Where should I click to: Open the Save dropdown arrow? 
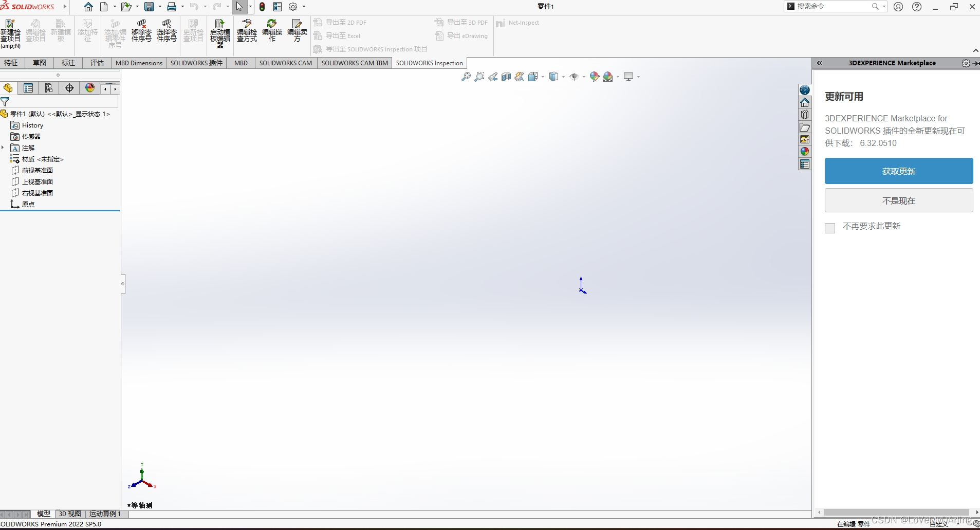point(160,7)
